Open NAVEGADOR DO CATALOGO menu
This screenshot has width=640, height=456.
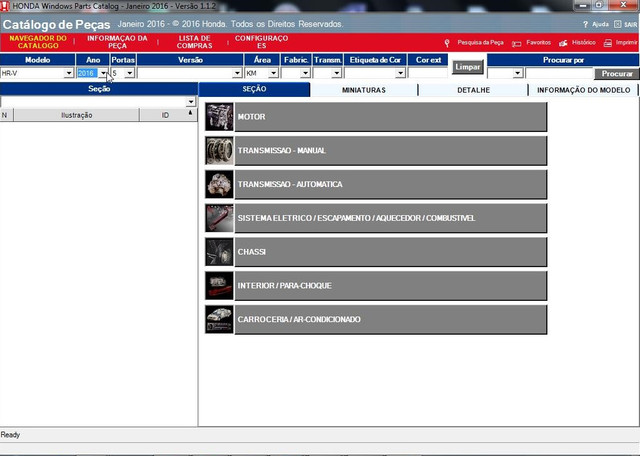[38, 42]
